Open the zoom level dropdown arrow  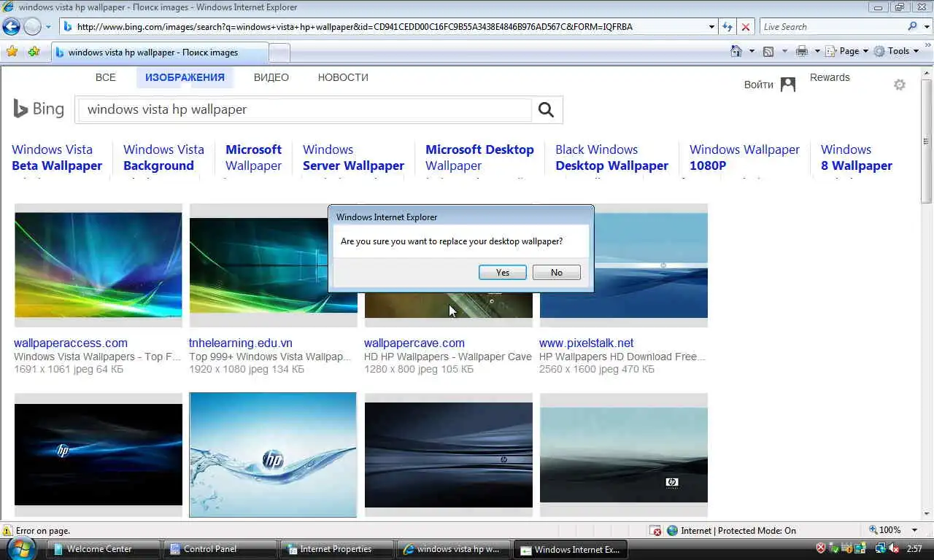click(x=915, y=530)
